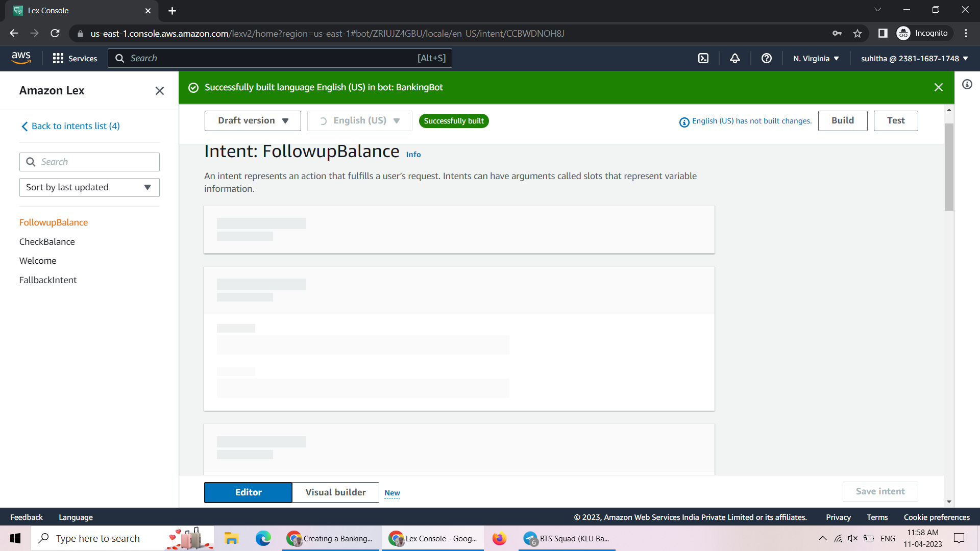The image size is (980, 551).
Task: Open the N. Virginia region selector
Action: click(x=815, y=58)
